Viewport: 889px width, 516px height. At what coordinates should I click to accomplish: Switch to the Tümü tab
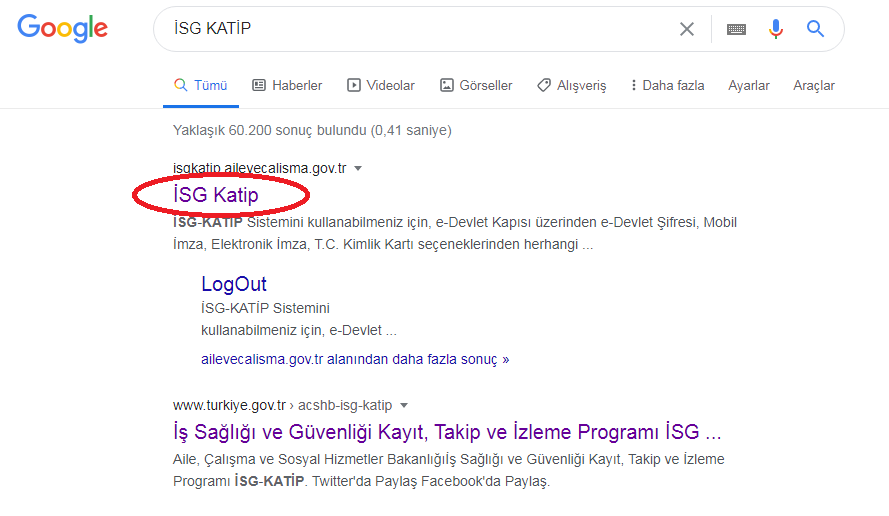201,85
